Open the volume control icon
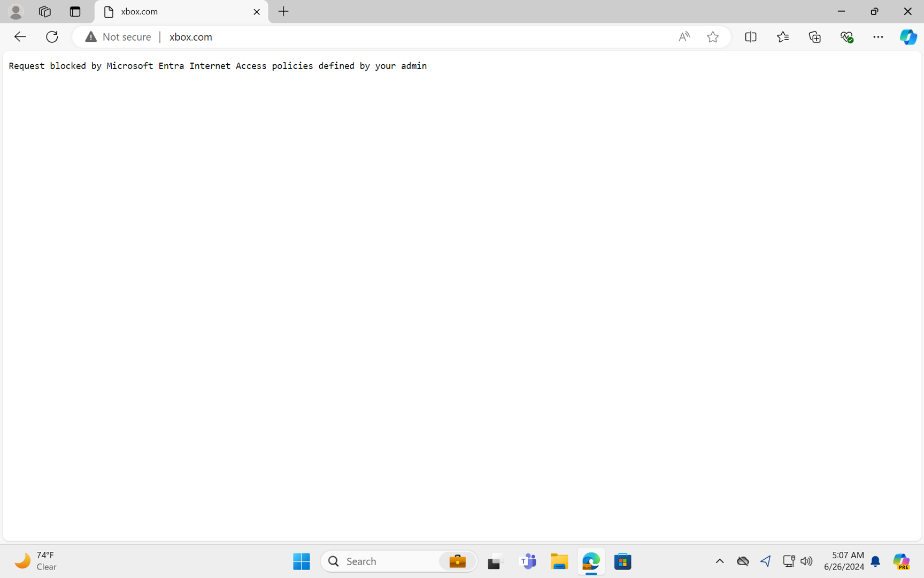Image resolution: width=924 pixels, height=578 pixels. [x=806, y=561]
